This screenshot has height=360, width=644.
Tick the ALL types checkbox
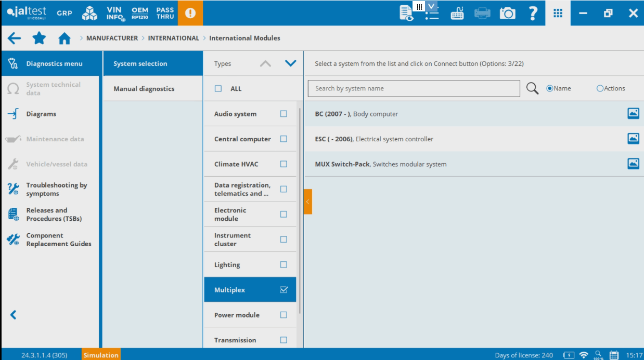218,89
